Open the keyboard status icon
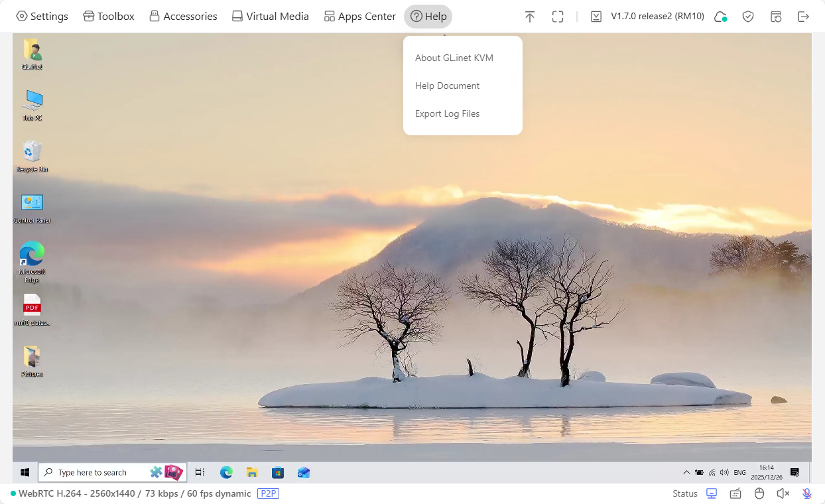Viewport: 825px width, 504px height. point(735,493)
